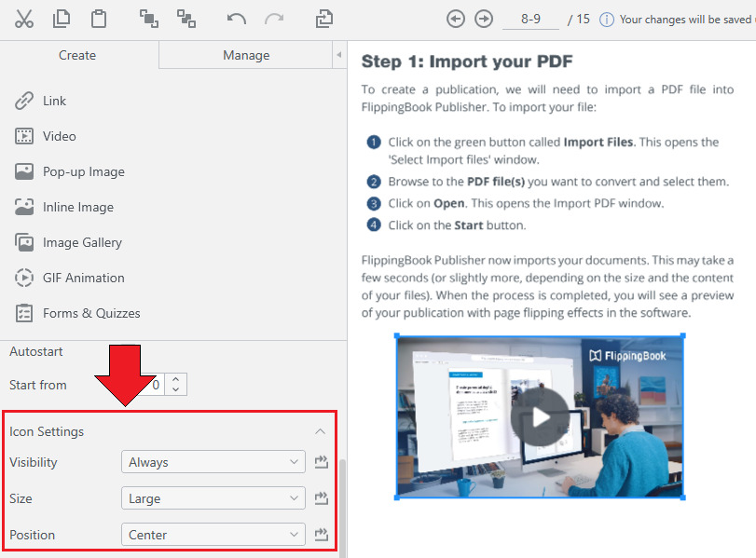Insert a Pop-up Image
The height and width of the screenshot is (558, 756).
click(x=69, y=171)
